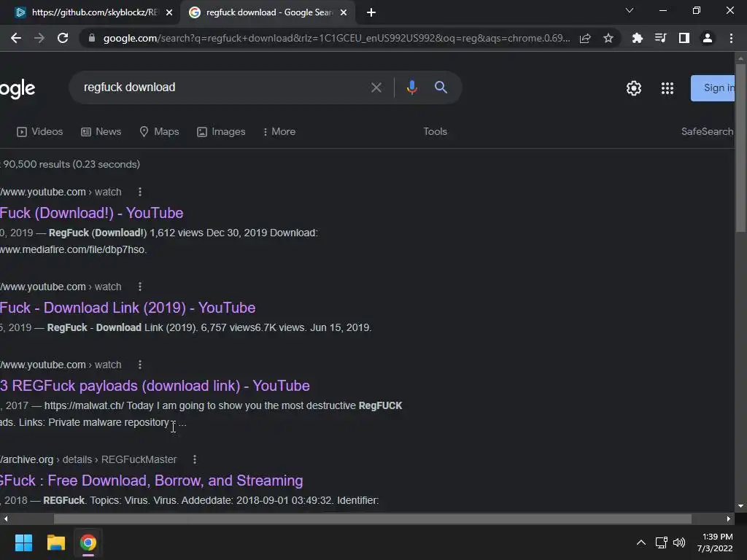
Task: Open the tab search chevron
Action: (630, 10)
